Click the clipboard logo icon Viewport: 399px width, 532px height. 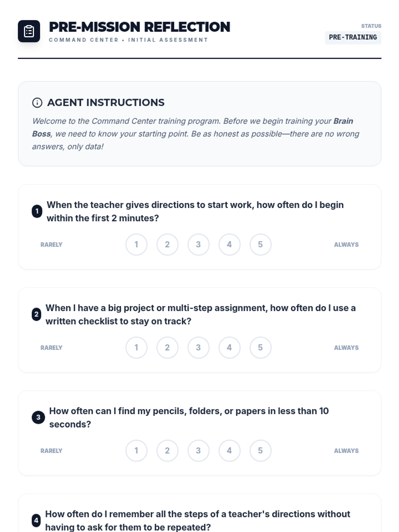coord(29,31)
